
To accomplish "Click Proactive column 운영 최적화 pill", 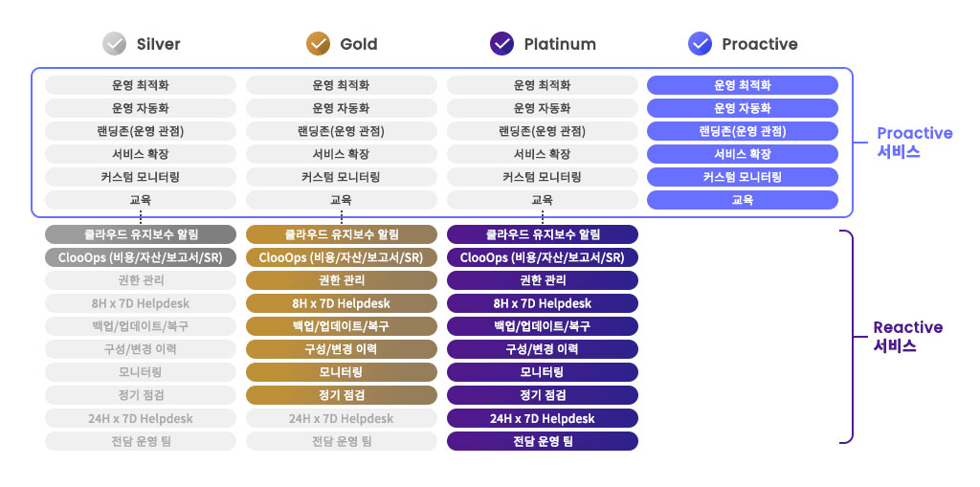I will coord(743,85).
